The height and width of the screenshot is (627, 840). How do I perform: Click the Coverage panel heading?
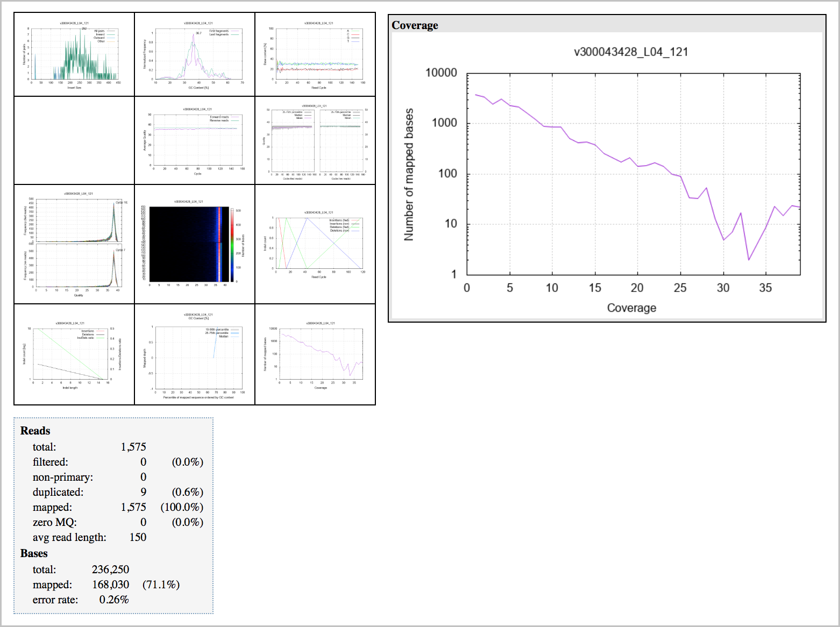point(415,25)
